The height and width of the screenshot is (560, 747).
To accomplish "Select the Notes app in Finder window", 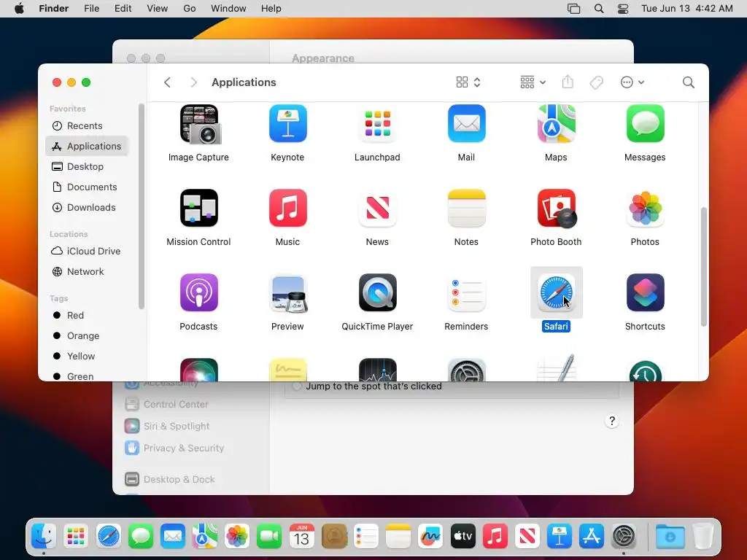I will click(x=466, y=208).
